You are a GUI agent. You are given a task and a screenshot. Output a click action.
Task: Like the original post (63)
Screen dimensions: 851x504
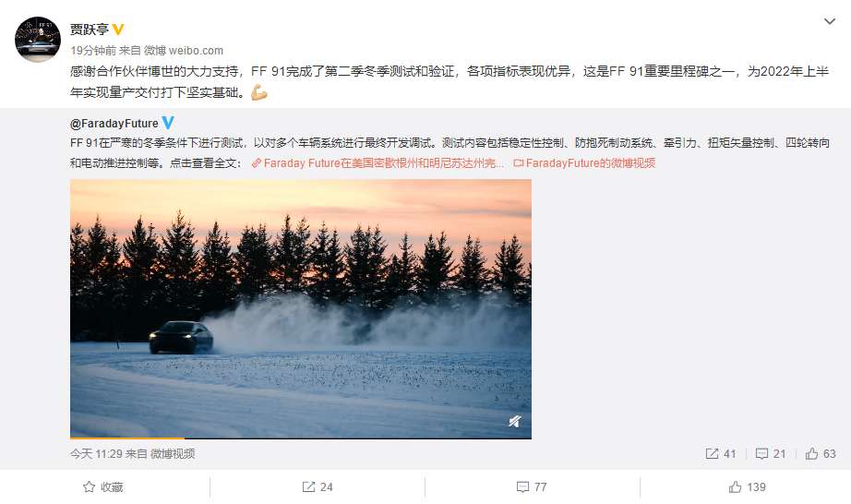(821, 453)
